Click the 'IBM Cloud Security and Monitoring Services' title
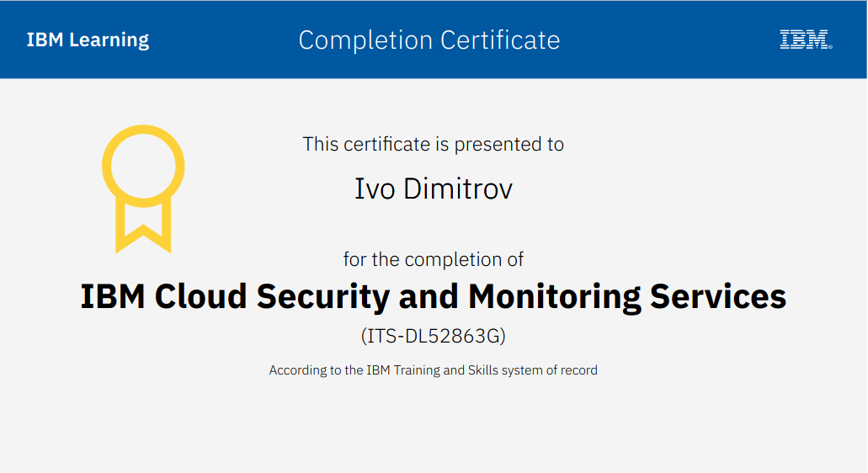The width and height of the screenshot is (868, 473). tap(434, 296)
